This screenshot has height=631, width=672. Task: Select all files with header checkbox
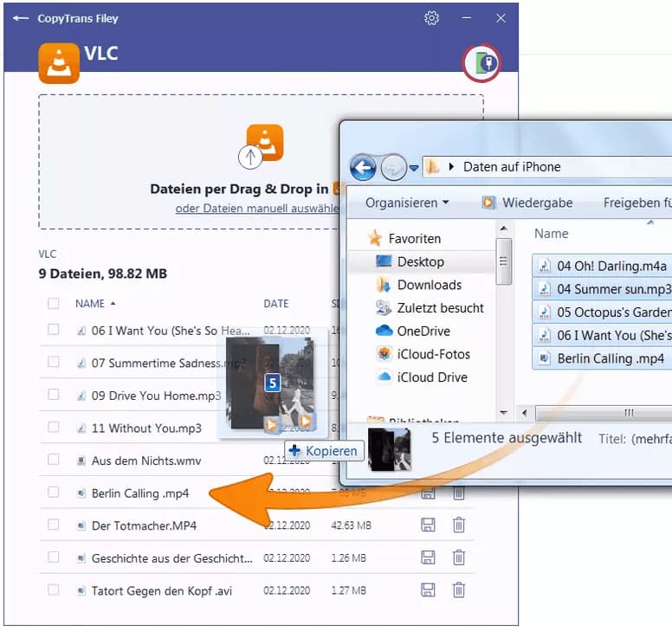(54, 303)
